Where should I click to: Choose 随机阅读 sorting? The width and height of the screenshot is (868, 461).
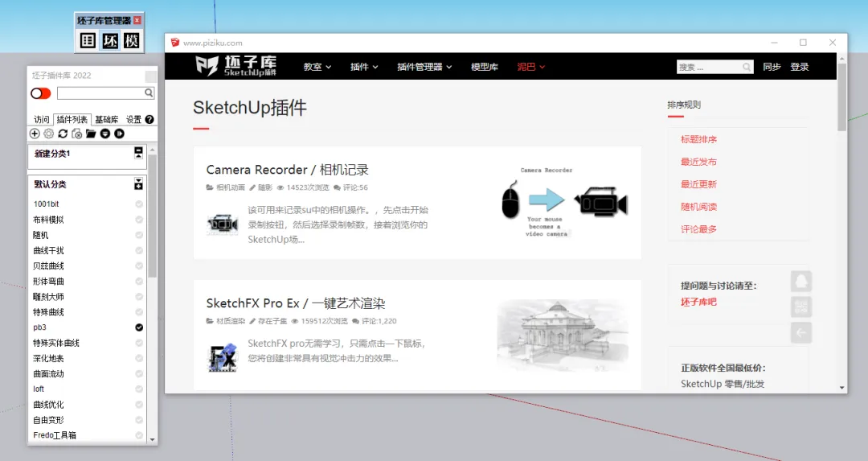698,207
